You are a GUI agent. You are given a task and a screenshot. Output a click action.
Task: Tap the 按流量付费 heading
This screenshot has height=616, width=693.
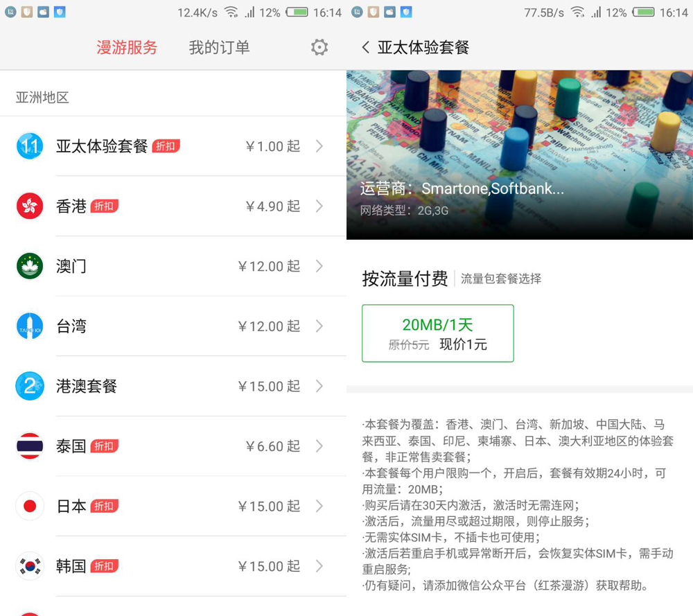tap(405, 279)
